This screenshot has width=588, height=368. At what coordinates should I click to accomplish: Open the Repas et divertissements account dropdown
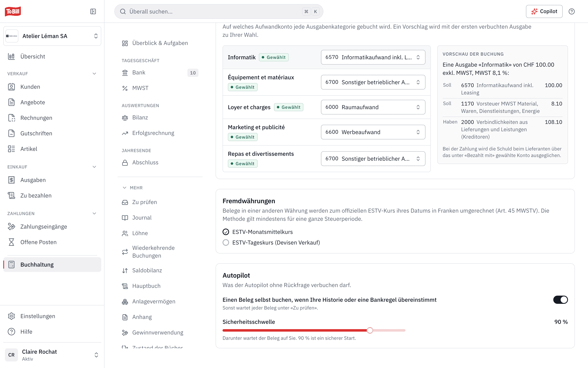click(373, 159)
